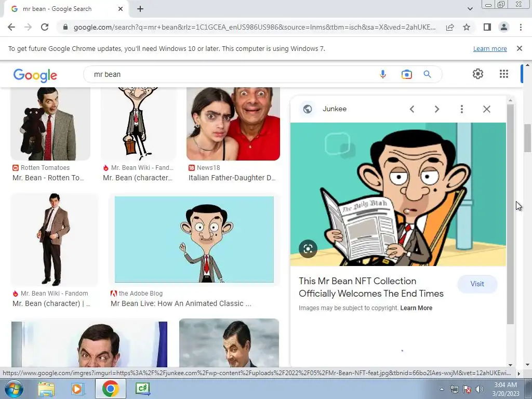Open 'Mr Bean Live: How An Animated Classic' link

(181, 303)
